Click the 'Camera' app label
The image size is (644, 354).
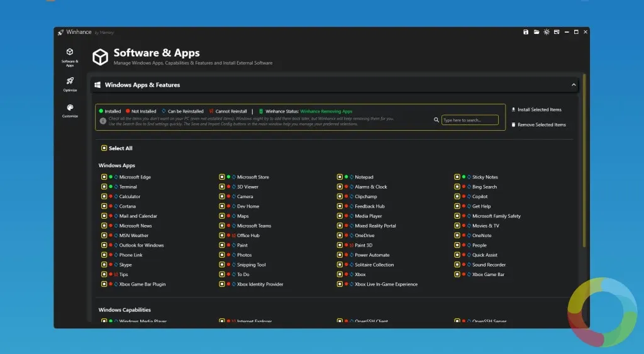coord(245,197)
